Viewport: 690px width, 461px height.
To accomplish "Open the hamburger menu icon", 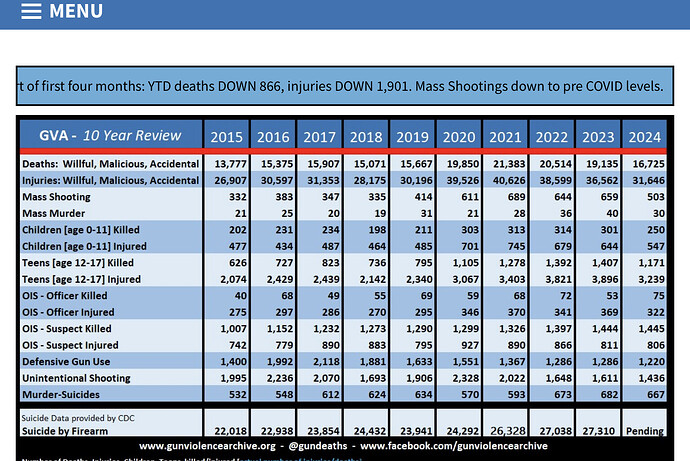I will 31,11.
